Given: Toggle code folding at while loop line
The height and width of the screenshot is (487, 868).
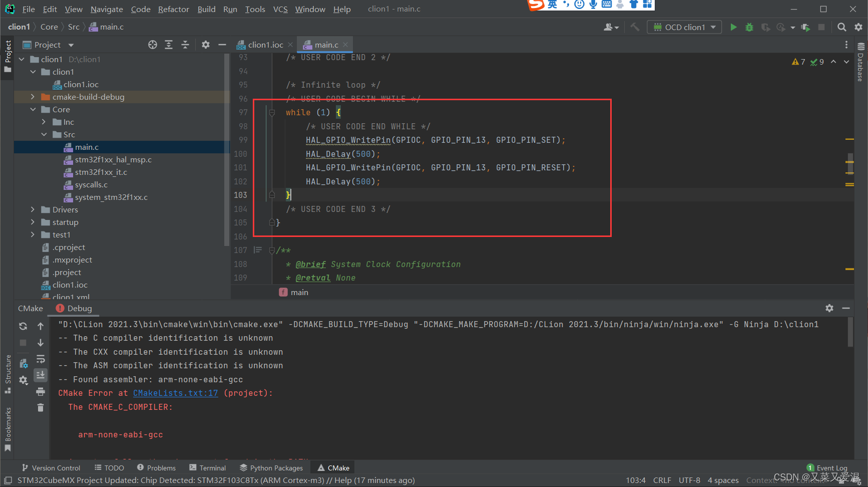Looking at the screenshot, I should [x=272, y=113].
